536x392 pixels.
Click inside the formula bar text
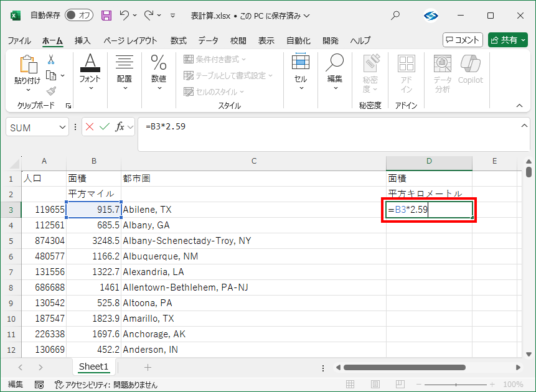tap(166, 126)
